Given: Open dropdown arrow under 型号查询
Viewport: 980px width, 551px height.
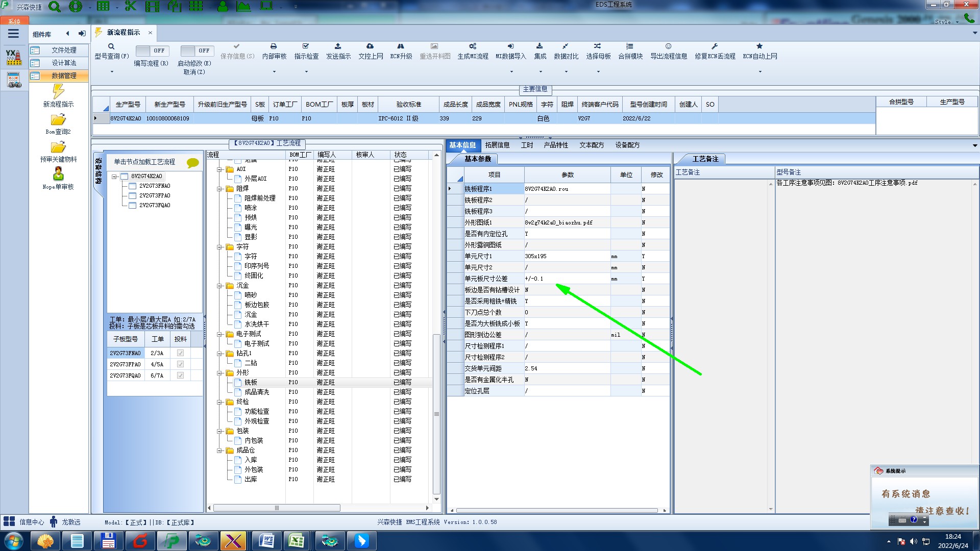Looking at the screenshot, I should point(112,71).
